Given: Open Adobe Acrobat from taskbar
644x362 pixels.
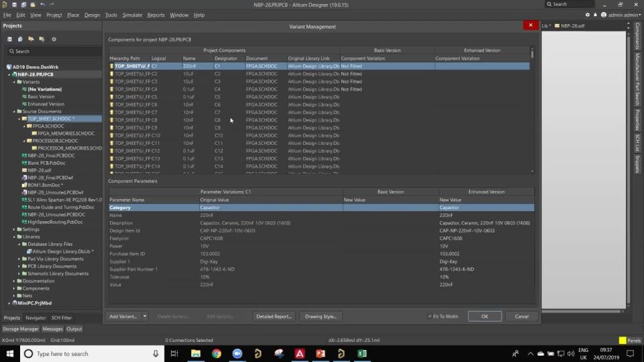Looking at the screenshot, I should pos(299,353).
